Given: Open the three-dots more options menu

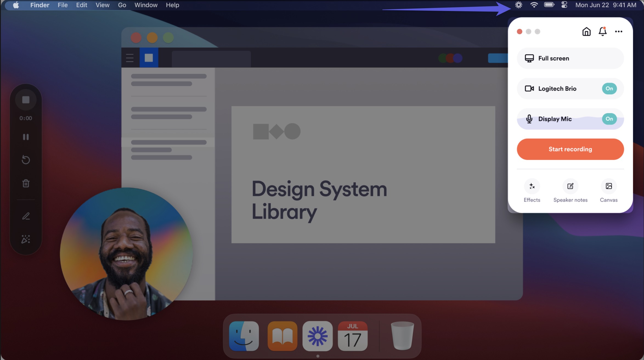Looking at the screenshot, I should point(618,32).
